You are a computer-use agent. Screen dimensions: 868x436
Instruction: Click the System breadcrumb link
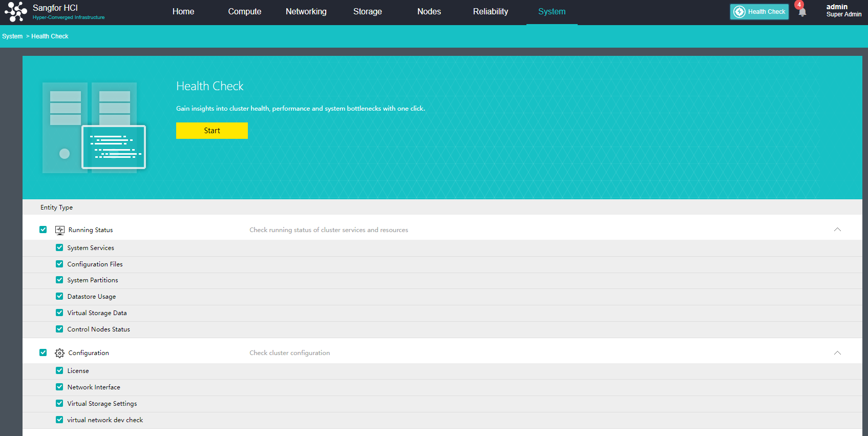pyautogui.click(x=12, y=36)
